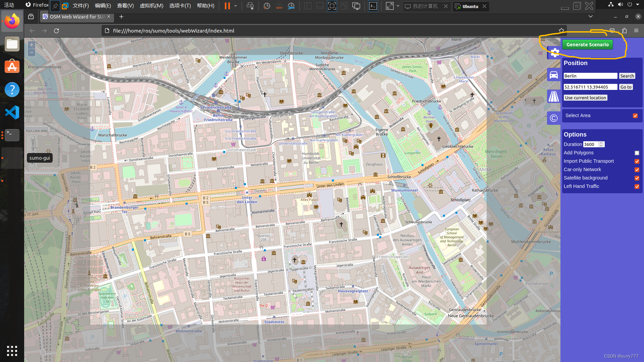Screen dimensions: 644x362
Task: Zoom out on the map
Action: 32,52
